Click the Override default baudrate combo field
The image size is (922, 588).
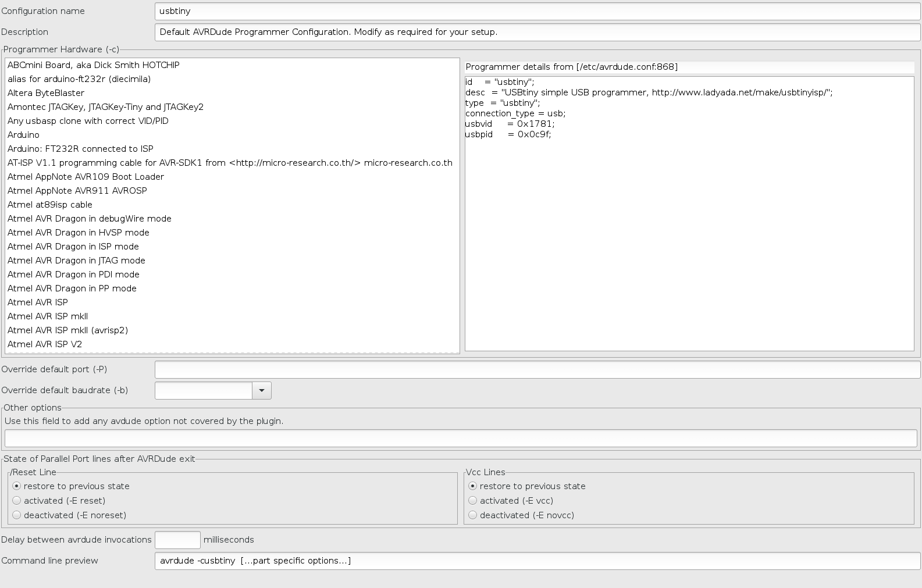point(204,390)
